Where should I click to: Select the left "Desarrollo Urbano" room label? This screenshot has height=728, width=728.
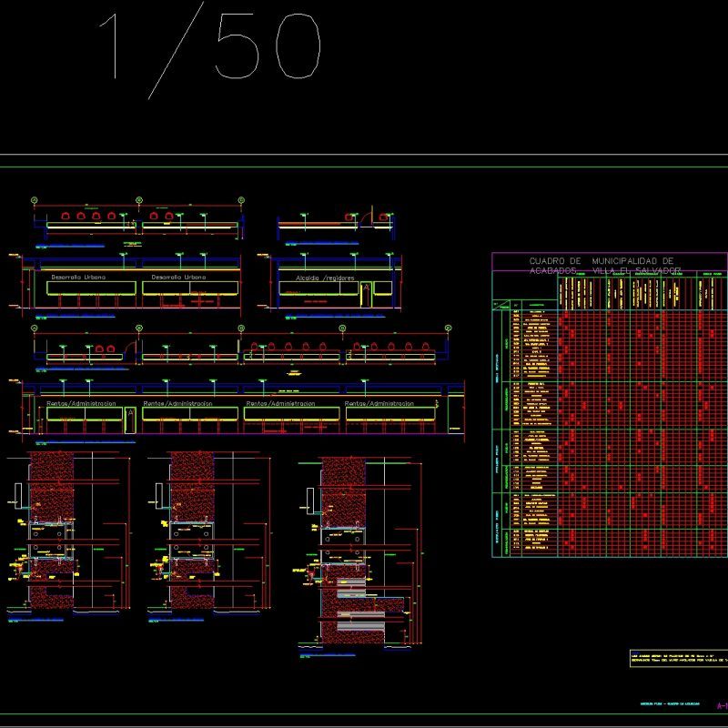[78, 278]
